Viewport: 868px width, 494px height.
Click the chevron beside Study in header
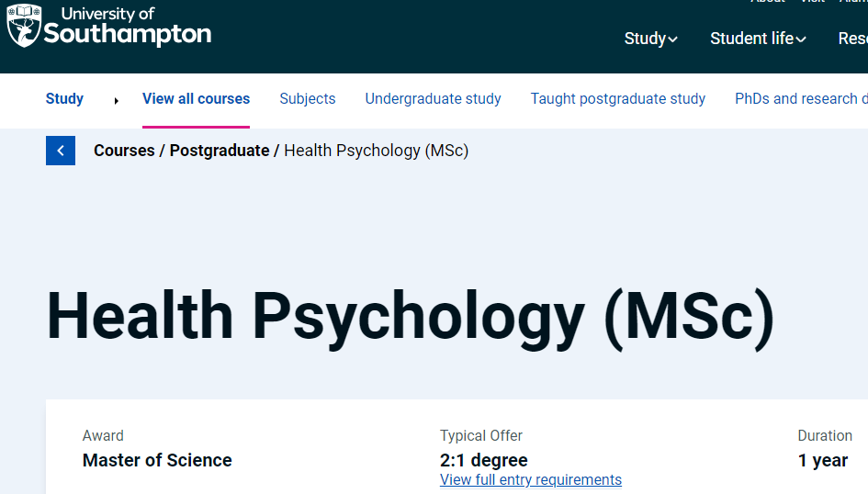pyautogui.click(x=672, y=39)
